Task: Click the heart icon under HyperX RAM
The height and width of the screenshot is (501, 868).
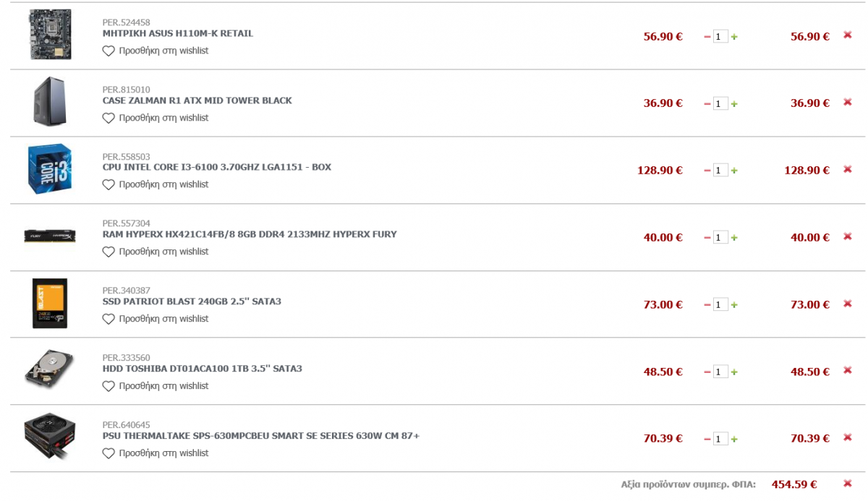Action: [x=109, y=252]
